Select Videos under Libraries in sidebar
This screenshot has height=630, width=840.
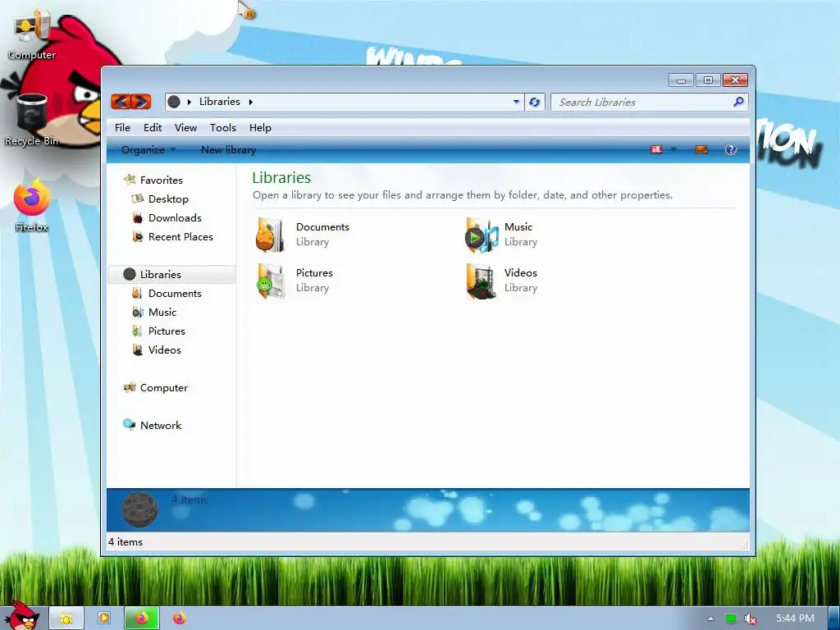coord(164,349)
